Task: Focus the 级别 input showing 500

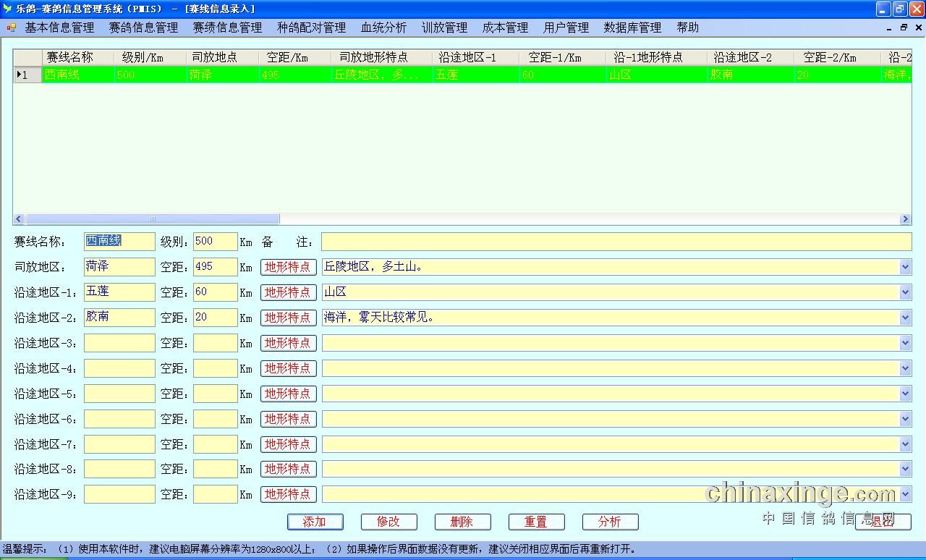Action: click(215, 242)
